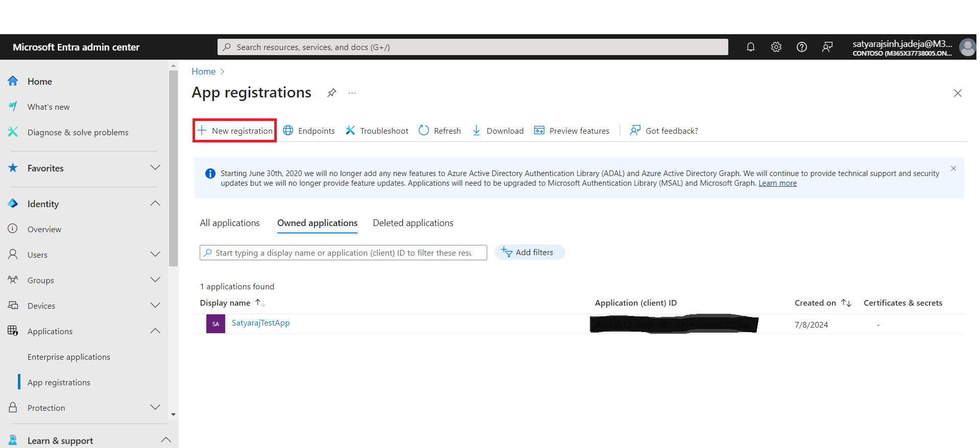This screenshot has width=980, height=448.
Task: Open the help question mark icon
Action: point(801,47)
